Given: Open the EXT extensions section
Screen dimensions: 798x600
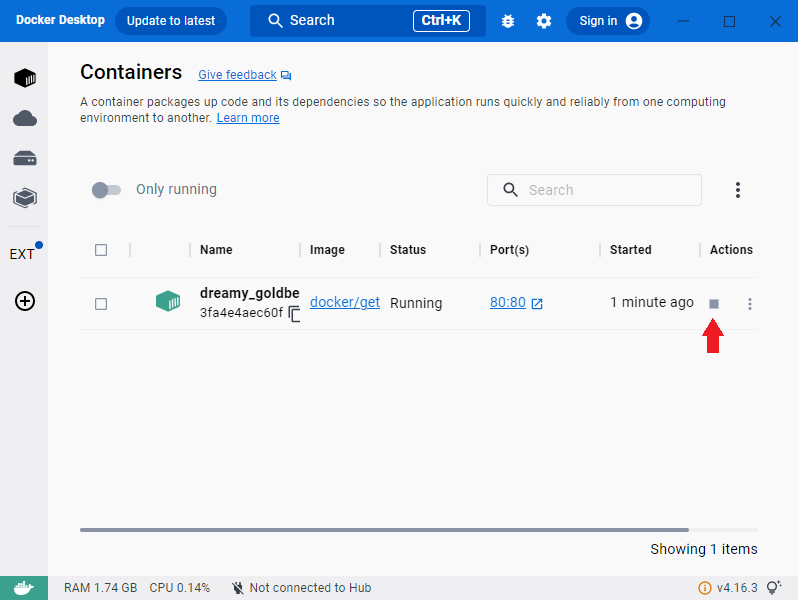Looking at the screenshot, I should pos(22,254).
